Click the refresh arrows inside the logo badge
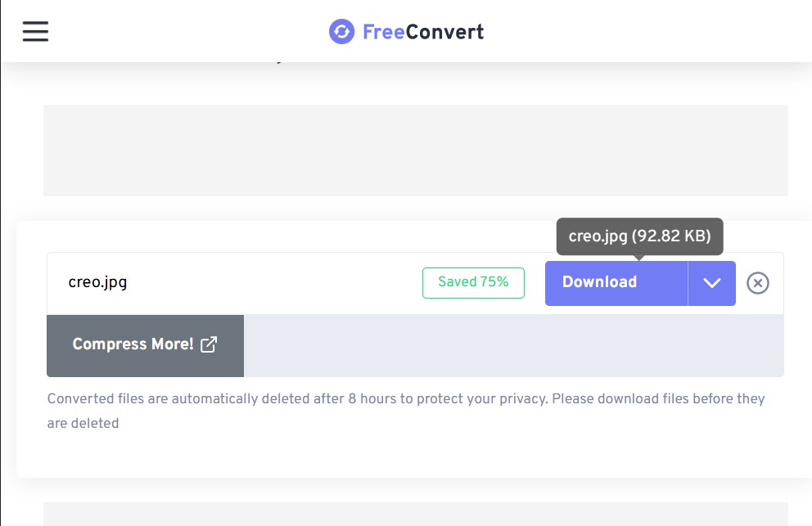Screen dimensions: 812x526 341,32
